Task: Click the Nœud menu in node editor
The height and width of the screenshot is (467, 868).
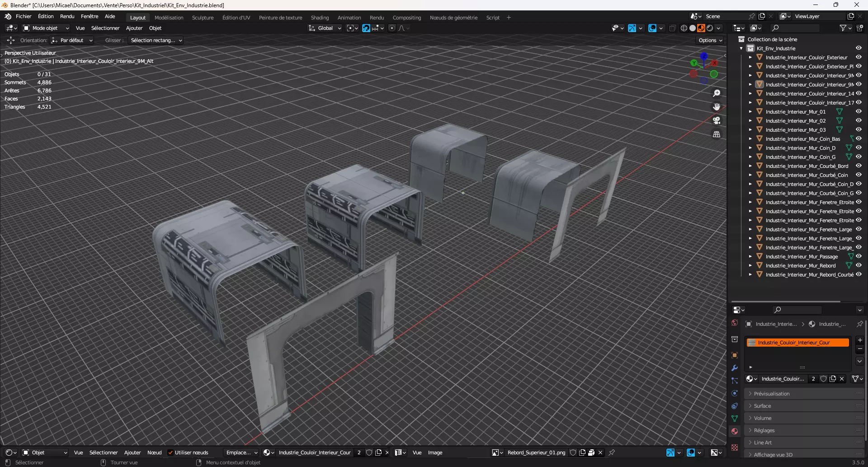Action: pyautogui.click(x=154, y=453)
